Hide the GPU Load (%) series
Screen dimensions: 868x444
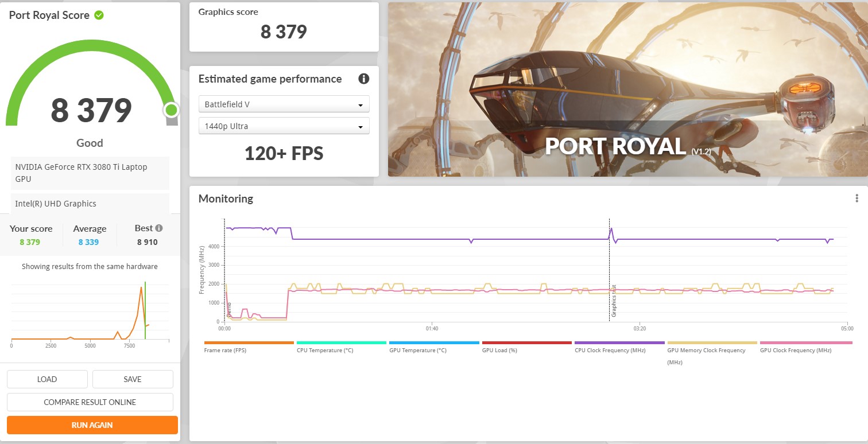499,350
